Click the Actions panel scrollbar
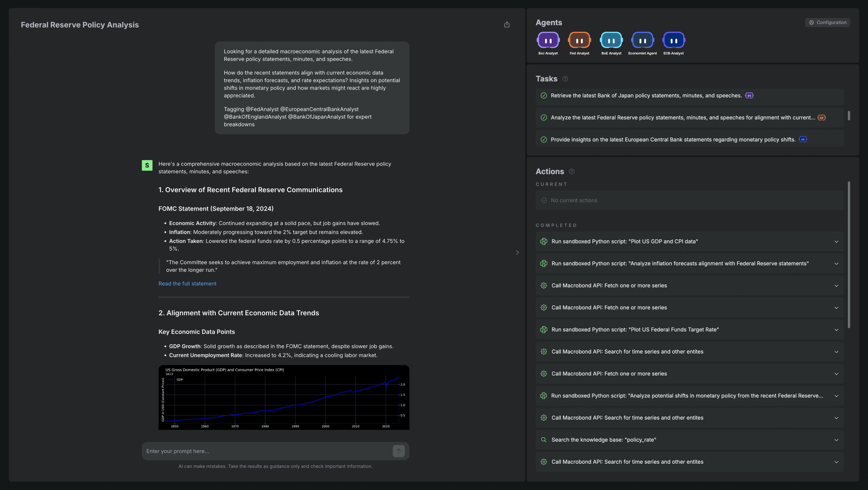868x490 pixels. (x=849, y=255)
